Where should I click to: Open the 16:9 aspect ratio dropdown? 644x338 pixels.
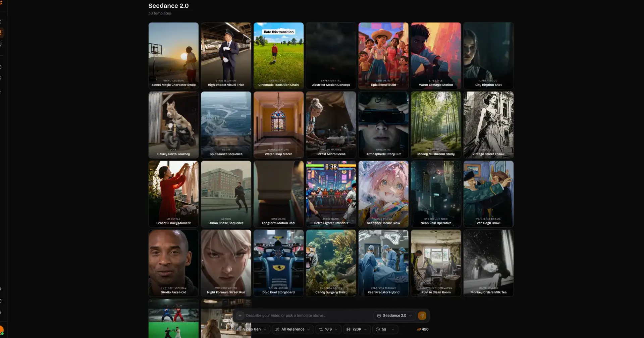pos(328,329)
